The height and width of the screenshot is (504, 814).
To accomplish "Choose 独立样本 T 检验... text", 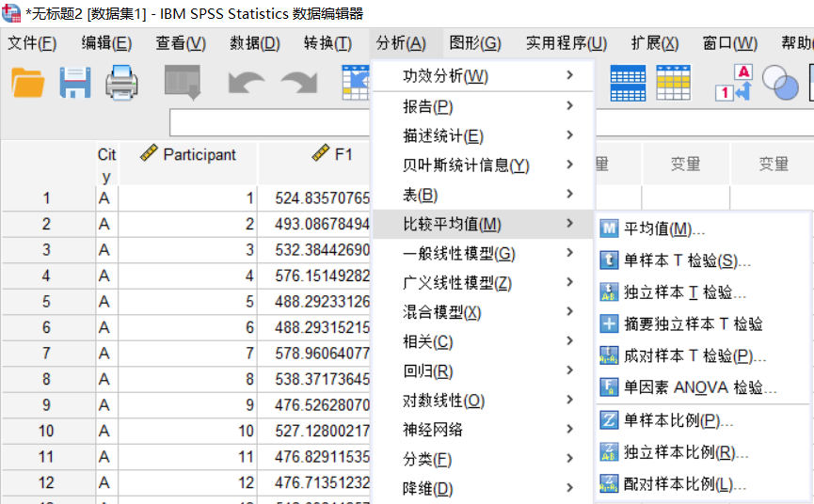I will (685, 292).
